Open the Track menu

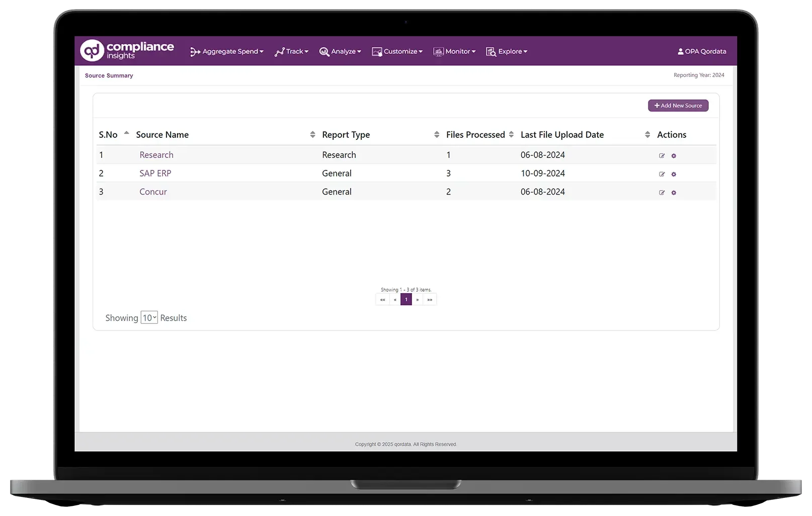291,51
